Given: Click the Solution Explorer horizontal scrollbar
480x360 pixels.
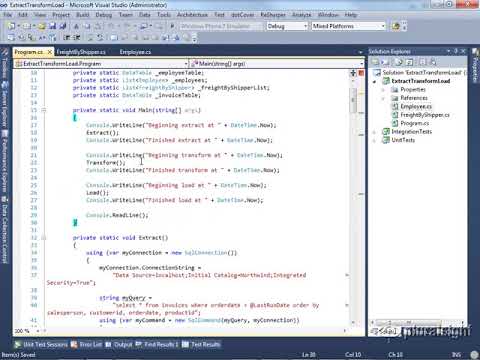Looking at the screenshot, I should pyautogui.click(x=408, y=323).
